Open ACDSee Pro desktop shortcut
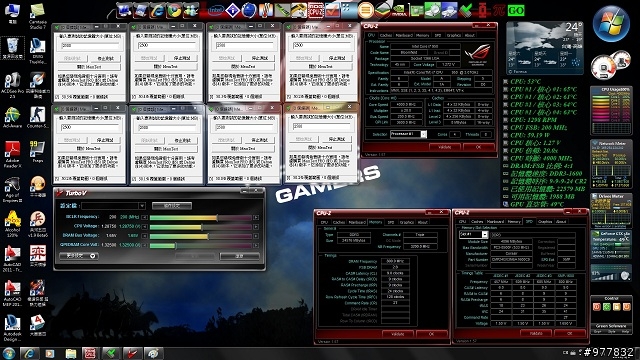Image resolution: width=640 pixels, height=360 pixels. (x=13, y=85)
